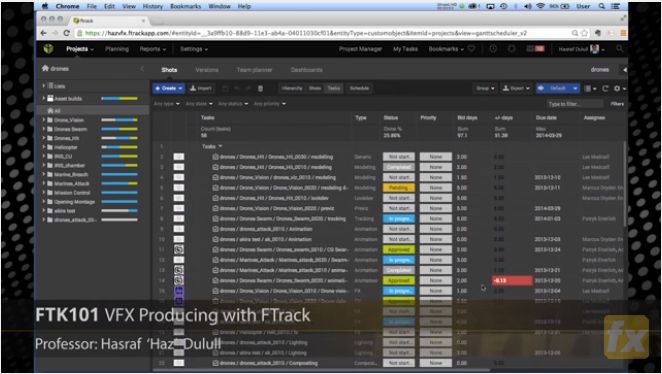Click the yellow Pending status cell
Screen dimensions: 662x374
coord(399,188)
